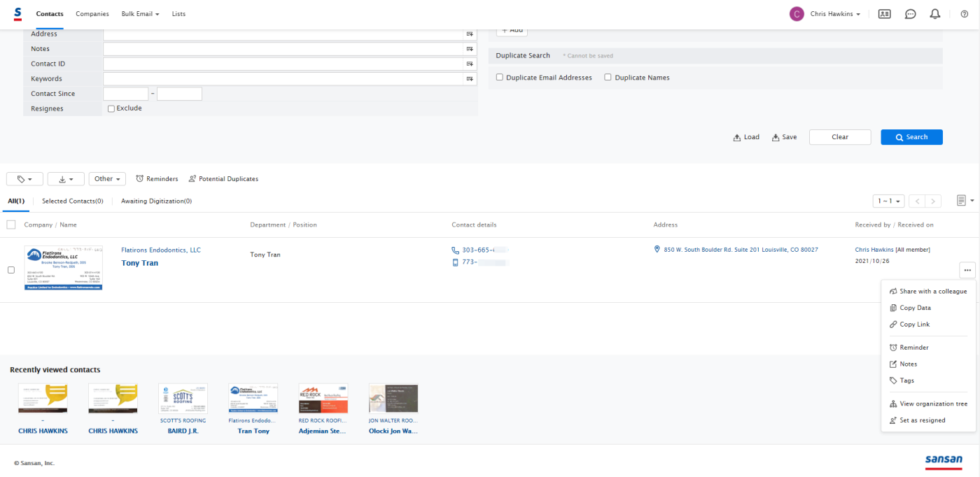Open the notifications bell

[934, 13]
